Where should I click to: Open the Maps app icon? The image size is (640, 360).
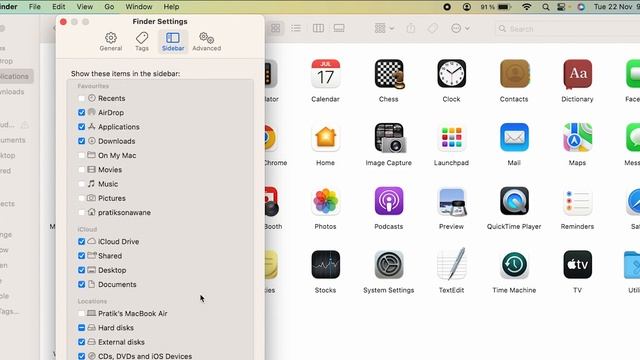tap(578, 138)
